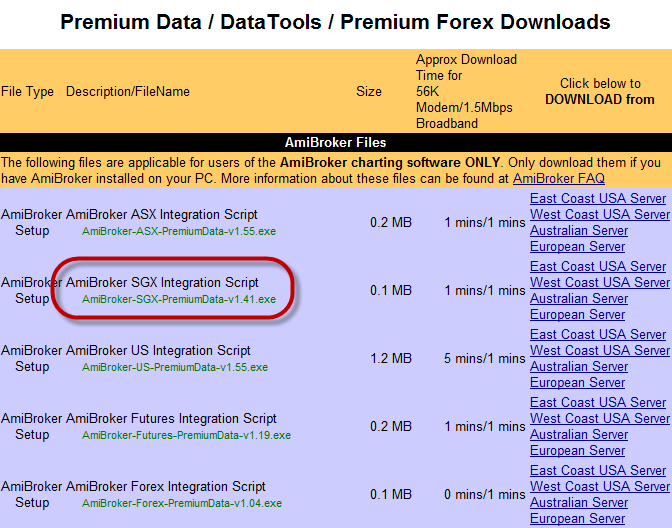Download US script from Australian Server
Viewport: 672px width, 528px height.
point(579,367)
